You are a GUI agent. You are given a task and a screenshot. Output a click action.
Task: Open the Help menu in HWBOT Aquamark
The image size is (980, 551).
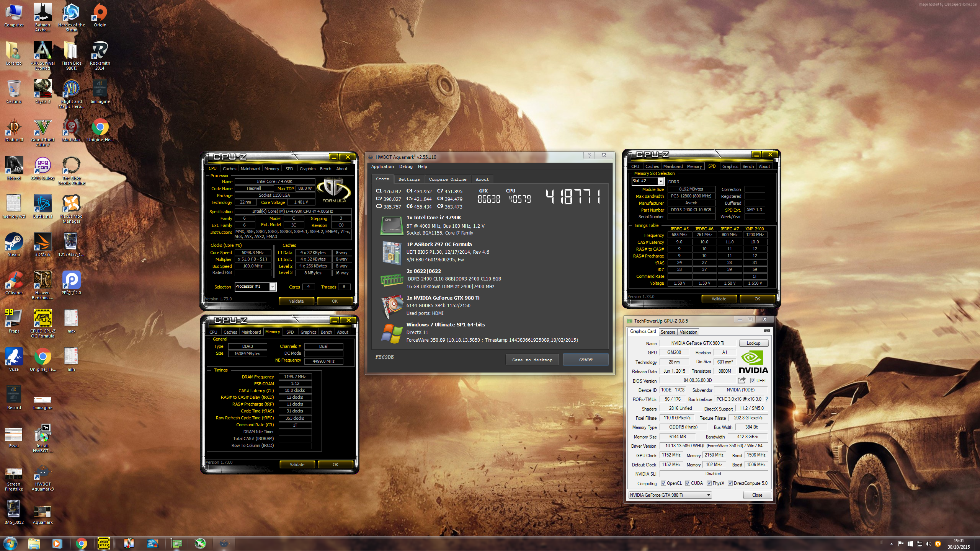coord(422,166)
